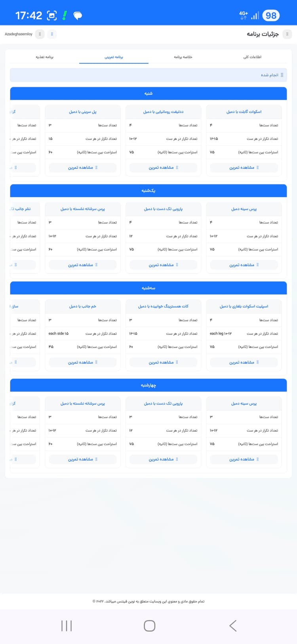
Task: View exercise اسپلیت اسکوات بلغاری با دمبل
Action: (244, 362)
